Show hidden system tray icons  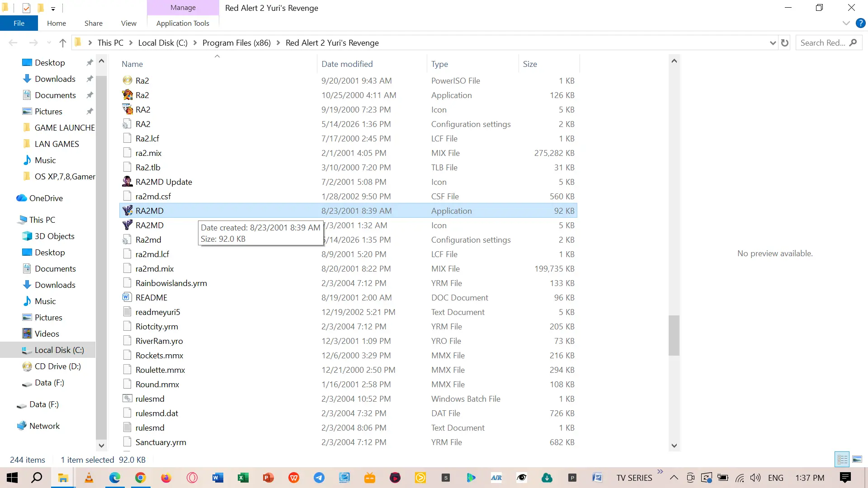(x=674, y=478)
